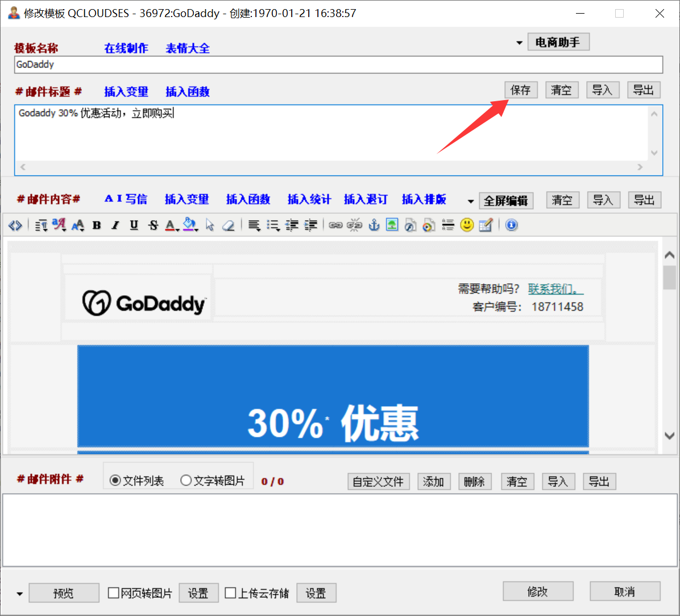This screenshot has height=616, width=680.
Task: Click the underline formatting icon
Action: tap(134, 225)
